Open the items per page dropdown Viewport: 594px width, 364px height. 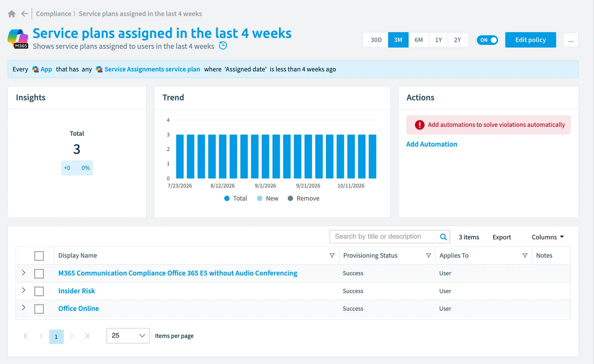128,336
